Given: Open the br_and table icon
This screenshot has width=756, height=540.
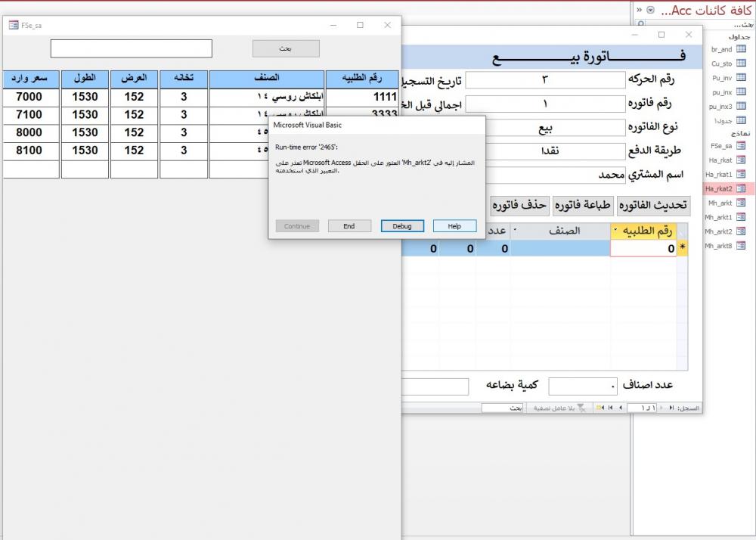Looking at the screenshot, I should click(x=741, y=49).
